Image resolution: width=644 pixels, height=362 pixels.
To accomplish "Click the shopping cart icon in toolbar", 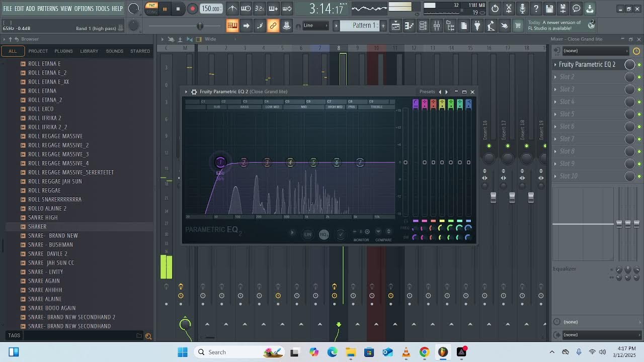I will coord(518,26).
